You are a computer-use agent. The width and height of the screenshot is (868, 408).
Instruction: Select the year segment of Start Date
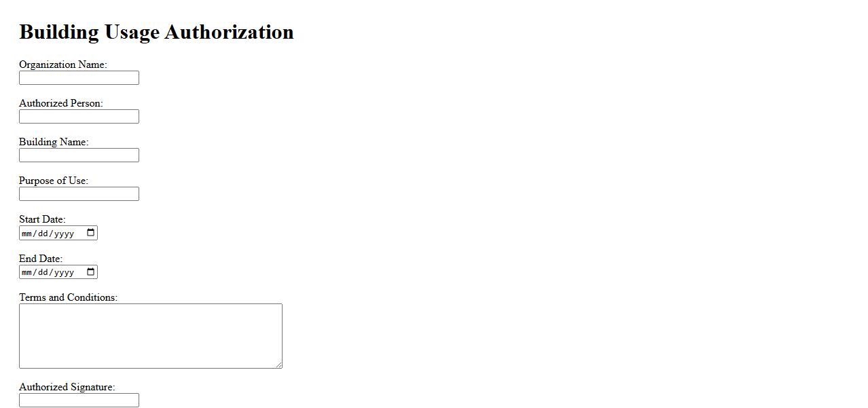click(63, 234)
